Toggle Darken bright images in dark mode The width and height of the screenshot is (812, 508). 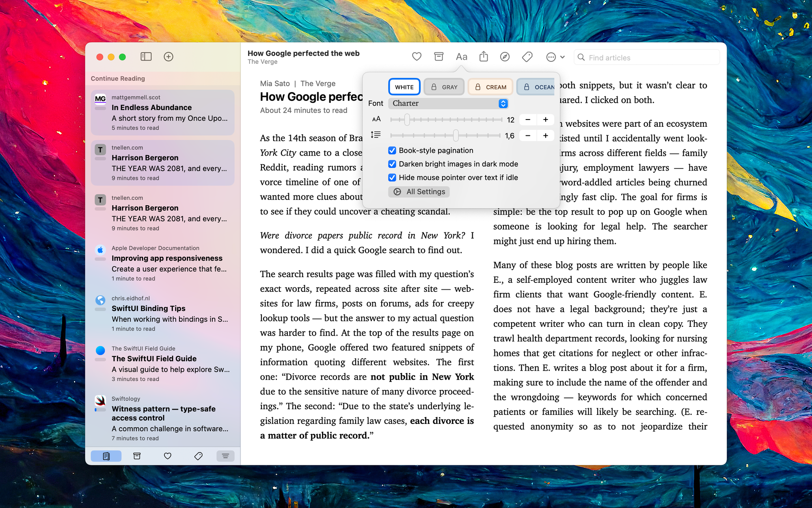pyautogui.click(x=392, y=164)
